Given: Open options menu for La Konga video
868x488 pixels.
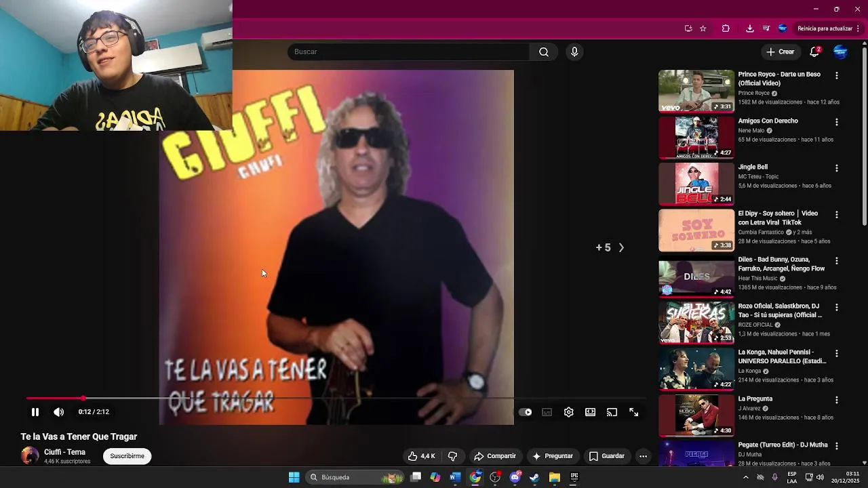Looking at the screenshot, I should tap(837, 354).
